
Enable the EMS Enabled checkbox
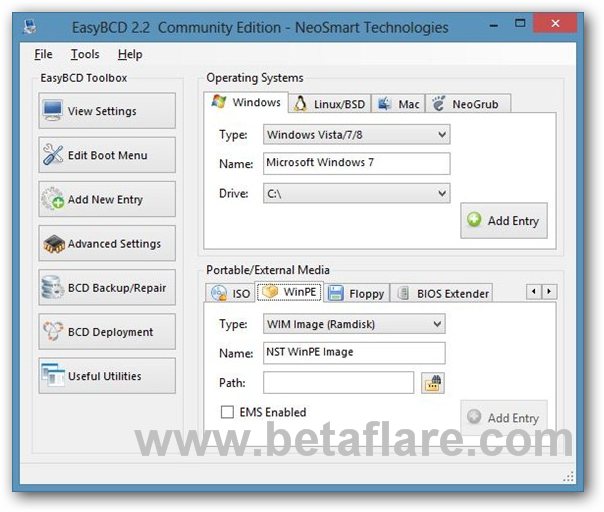tap(226, 412)
